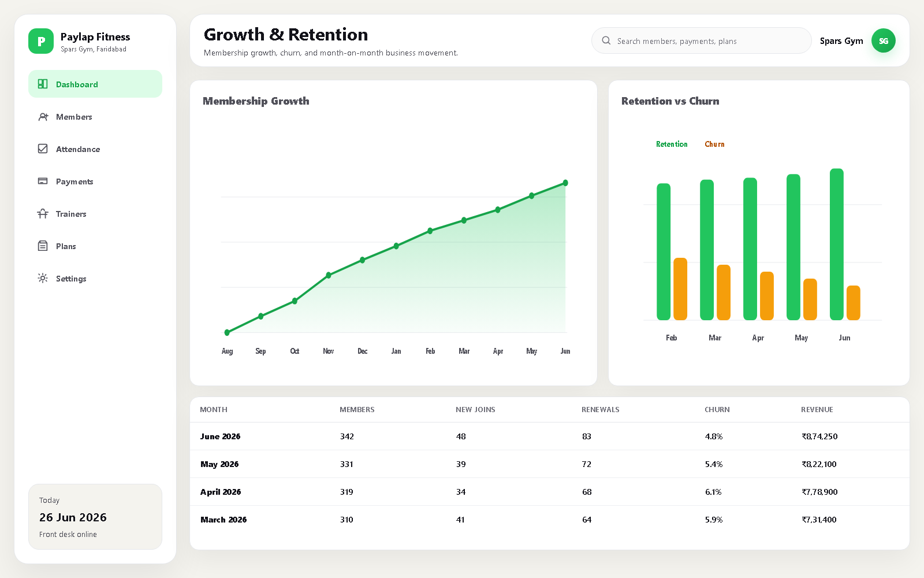Click the green Retention bar for Mar
Viewport: 924px width, 578px height.
(707, 250)
